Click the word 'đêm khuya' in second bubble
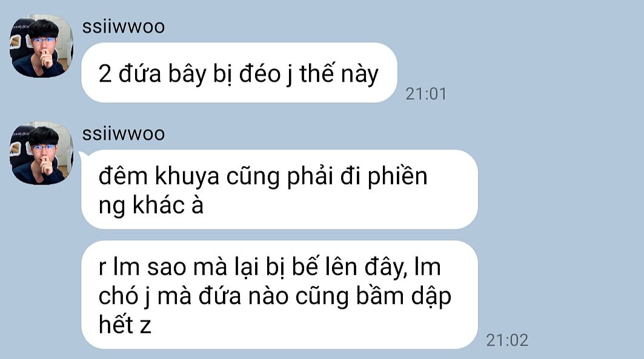 pyautogui.click(x=159, y=176)
